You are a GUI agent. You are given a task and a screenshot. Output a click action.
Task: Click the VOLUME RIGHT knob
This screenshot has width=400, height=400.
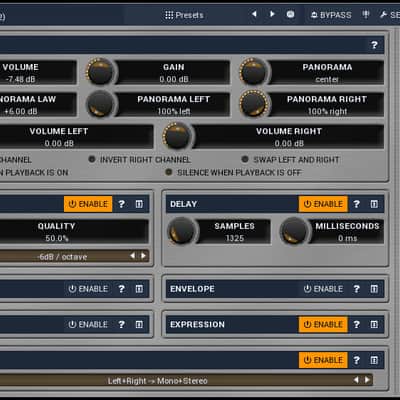pos(177,136)
